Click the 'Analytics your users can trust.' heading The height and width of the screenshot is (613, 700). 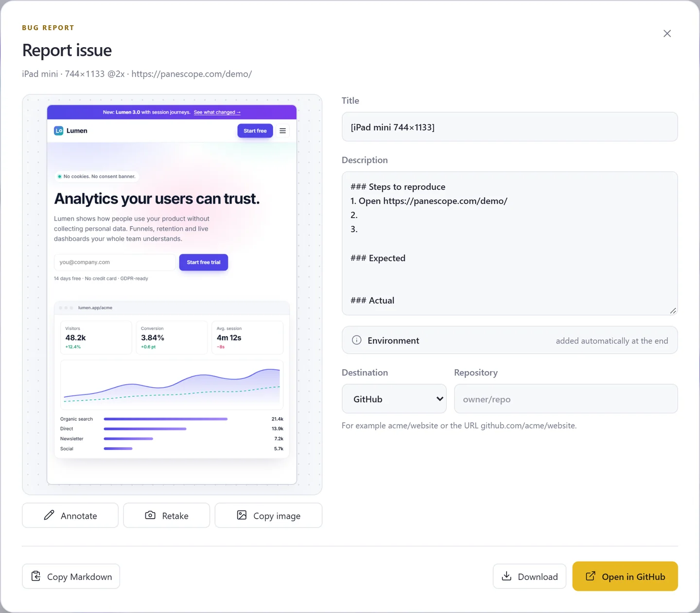pos(157,199)
